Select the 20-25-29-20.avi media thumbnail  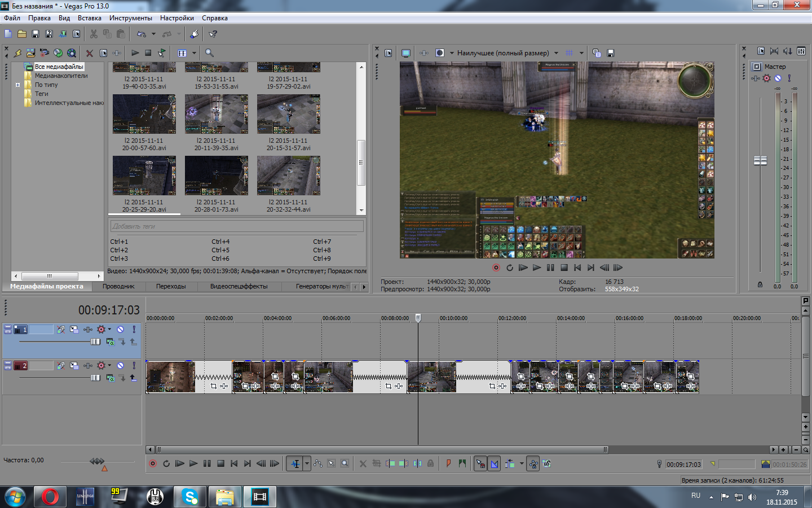(144, 176)
